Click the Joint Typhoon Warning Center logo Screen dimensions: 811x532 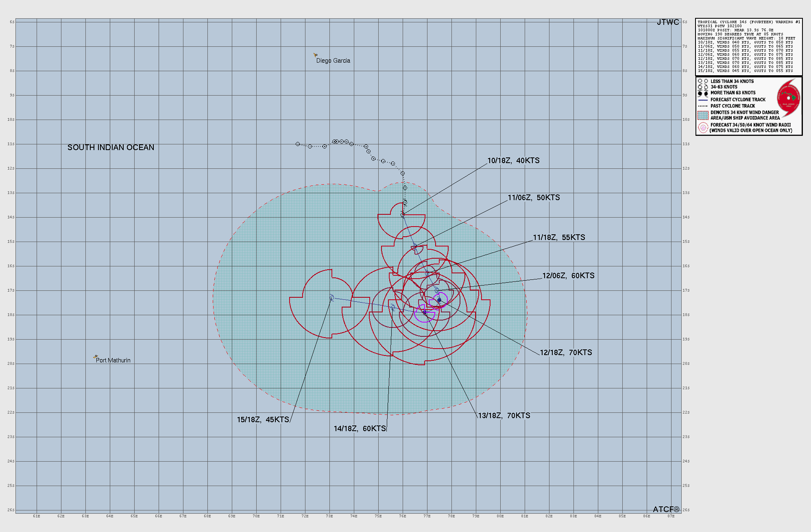point(788,98)
